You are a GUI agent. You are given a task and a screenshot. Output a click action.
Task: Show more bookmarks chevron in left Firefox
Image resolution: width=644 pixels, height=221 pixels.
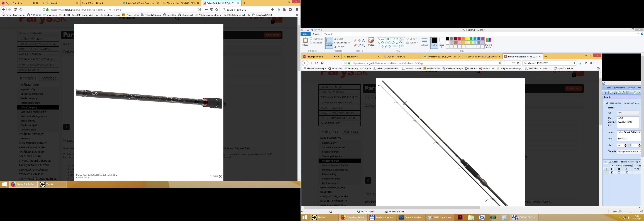pyautogui.click(x=297, y=15)
